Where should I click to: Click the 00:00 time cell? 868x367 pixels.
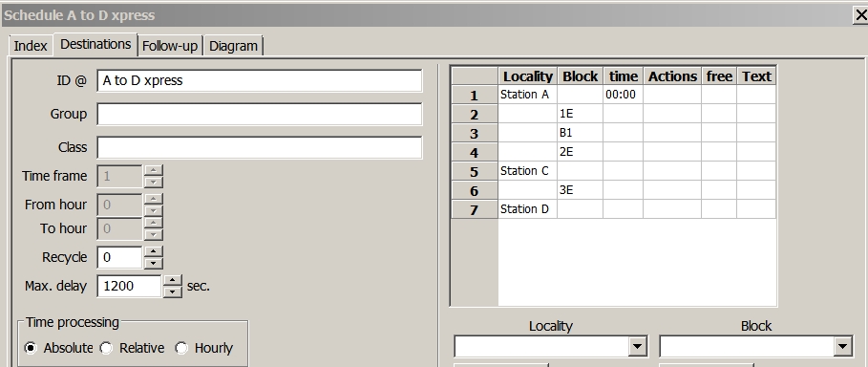pyautogui.click(x=623, y=95)
